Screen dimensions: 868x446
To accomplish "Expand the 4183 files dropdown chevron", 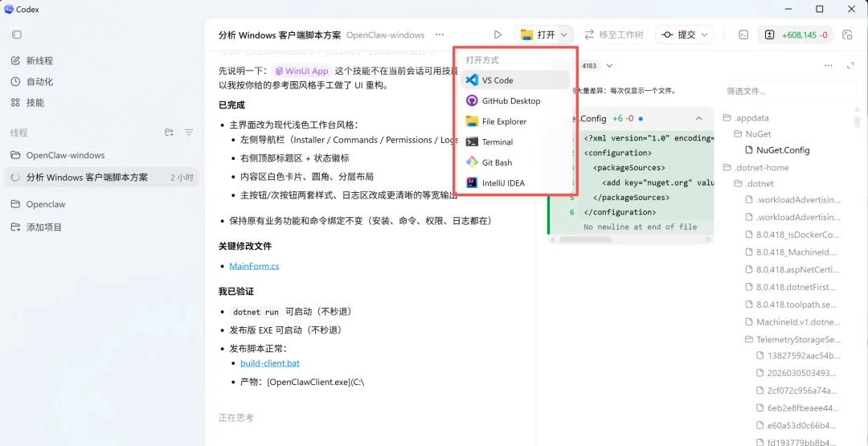I will 609,66.
